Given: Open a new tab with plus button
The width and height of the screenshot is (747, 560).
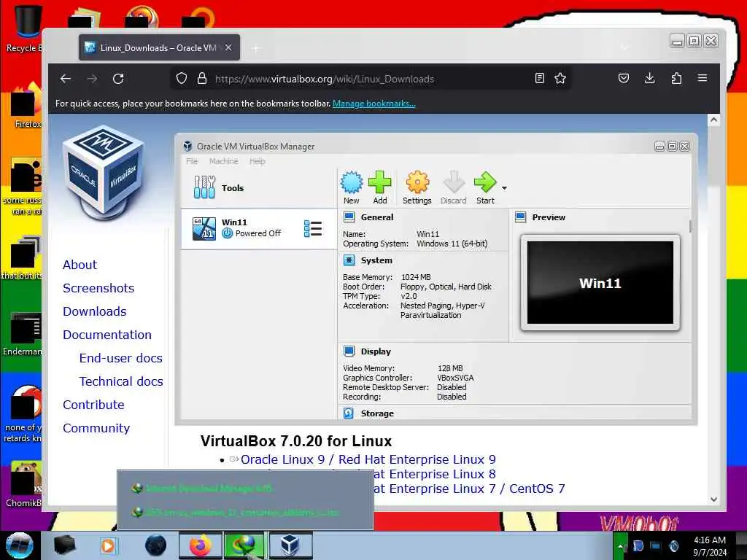Looking at the screenshot, I should click(256, 48).
